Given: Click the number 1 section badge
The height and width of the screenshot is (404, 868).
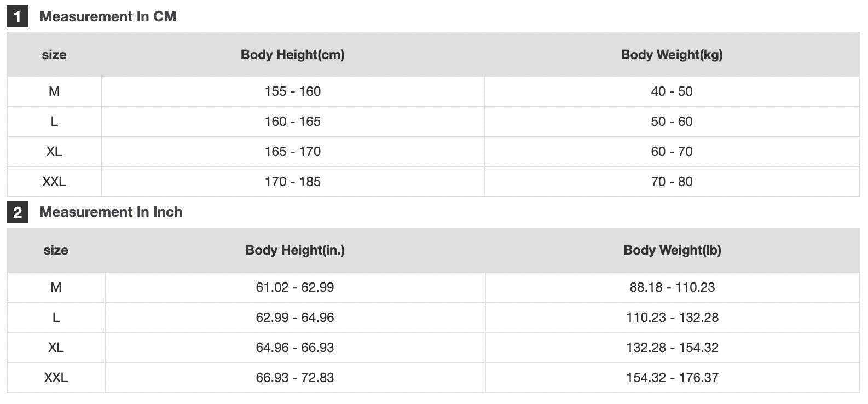Looking at the screenshot, I should 17,17.
